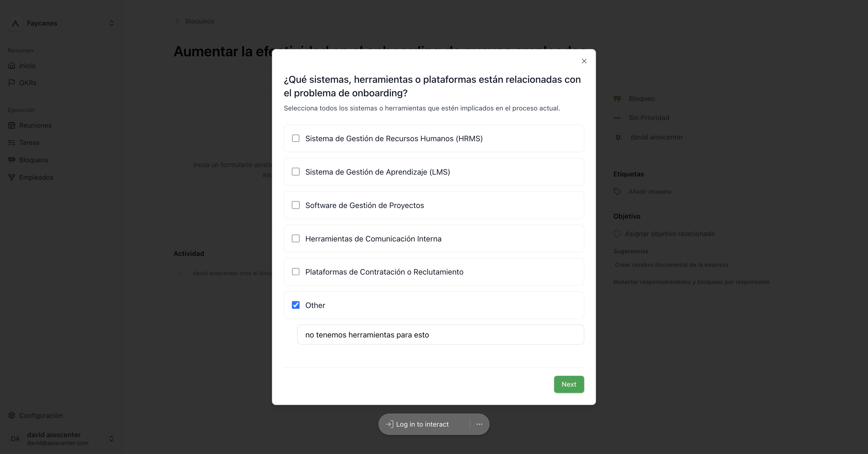
Task: Open the Faycanes workspace switcher chevrons
Action: click(111, 23)
